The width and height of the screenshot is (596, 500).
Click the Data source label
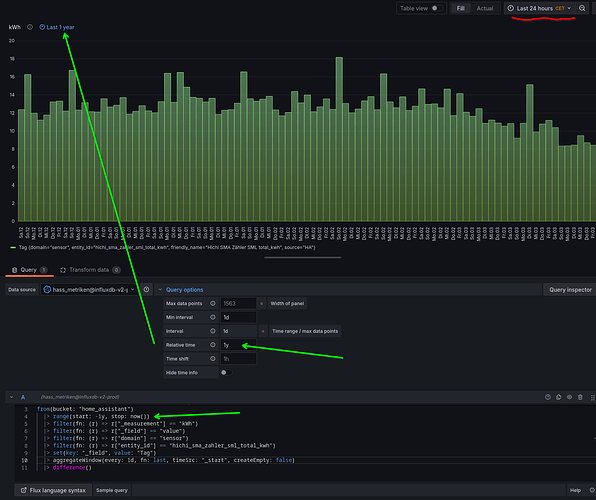pyautogui.click(x=22, y=289)
